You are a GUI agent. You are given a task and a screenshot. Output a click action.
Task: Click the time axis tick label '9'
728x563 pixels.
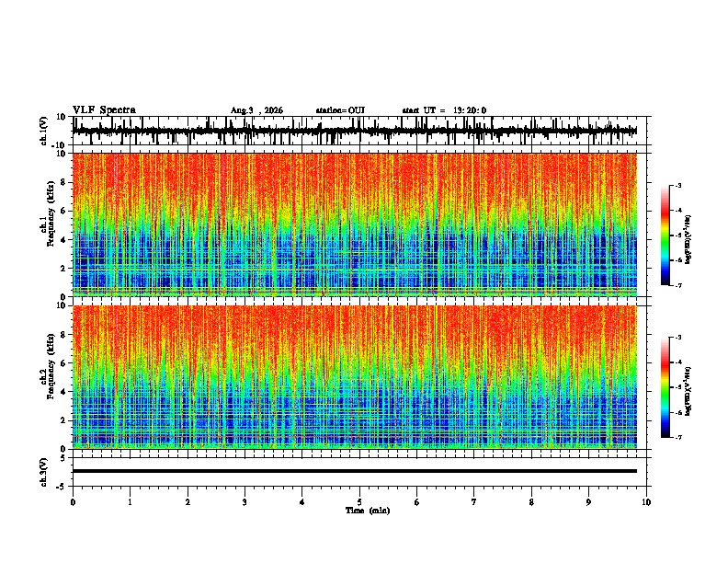[x=588, y=502]
